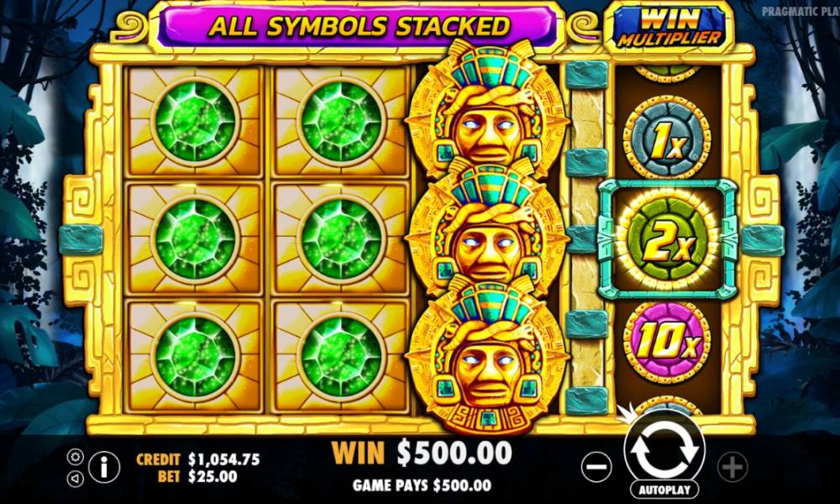Click the All Symbols Stacked banner

(359, 26)
